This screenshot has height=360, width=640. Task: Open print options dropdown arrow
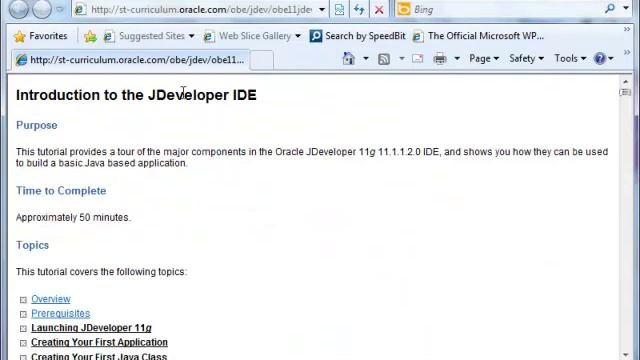click(x=457, y=59)
